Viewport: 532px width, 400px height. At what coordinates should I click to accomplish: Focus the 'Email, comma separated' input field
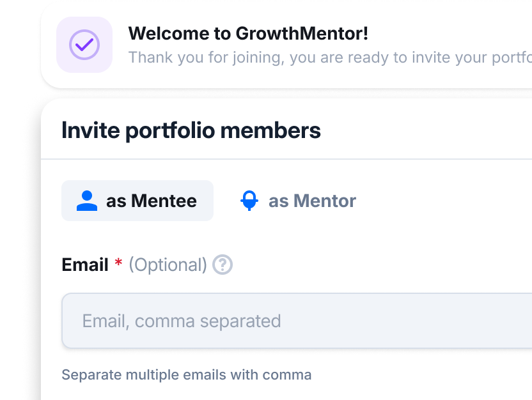tap(297, 321)
